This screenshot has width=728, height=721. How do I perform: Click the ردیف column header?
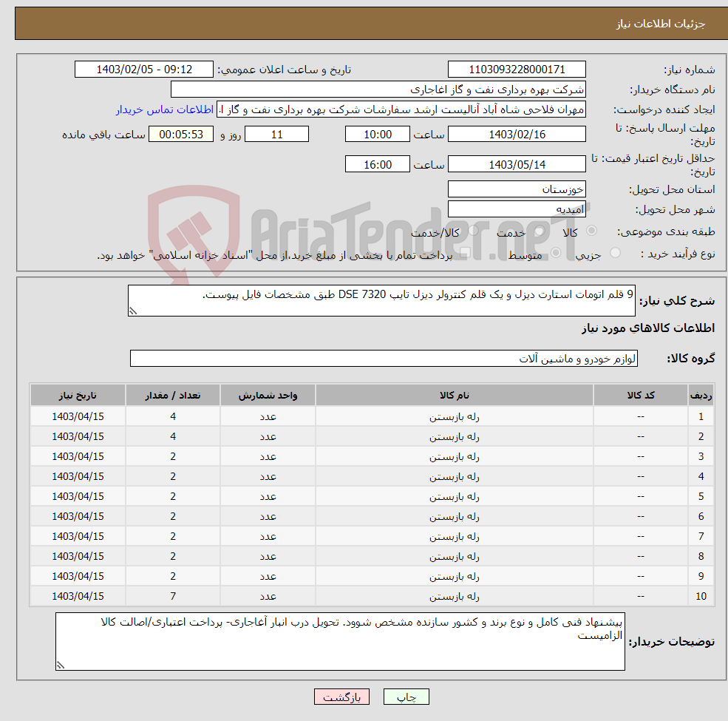pyautogui.click(x=701, y=396)
